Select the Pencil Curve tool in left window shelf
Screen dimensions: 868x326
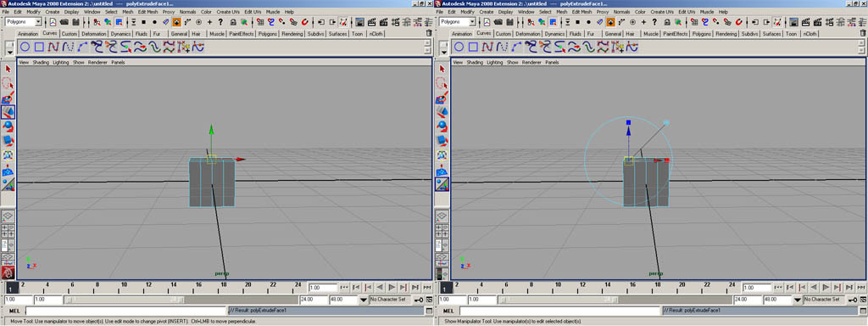(x=82, y=48)
